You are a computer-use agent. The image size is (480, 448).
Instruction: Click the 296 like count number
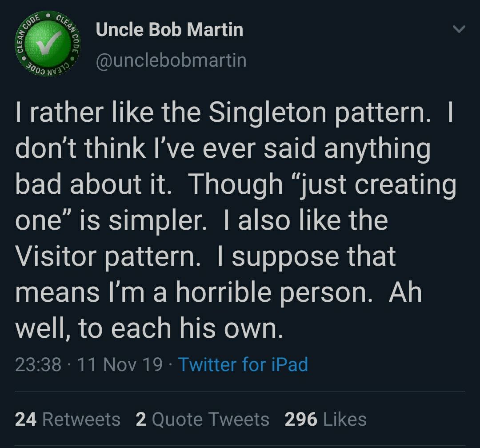[x=300, y=419]
